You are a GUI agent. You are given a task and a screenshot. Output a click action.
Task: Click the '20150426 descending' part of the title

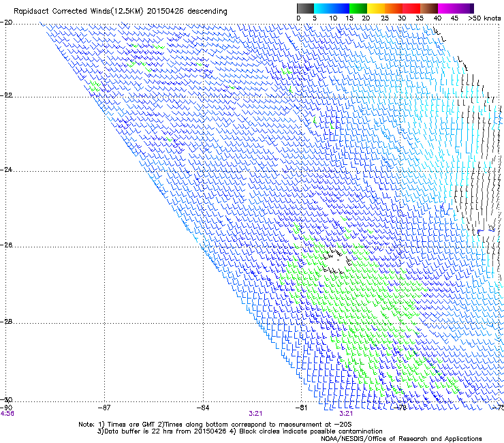(x=187, y=12)
